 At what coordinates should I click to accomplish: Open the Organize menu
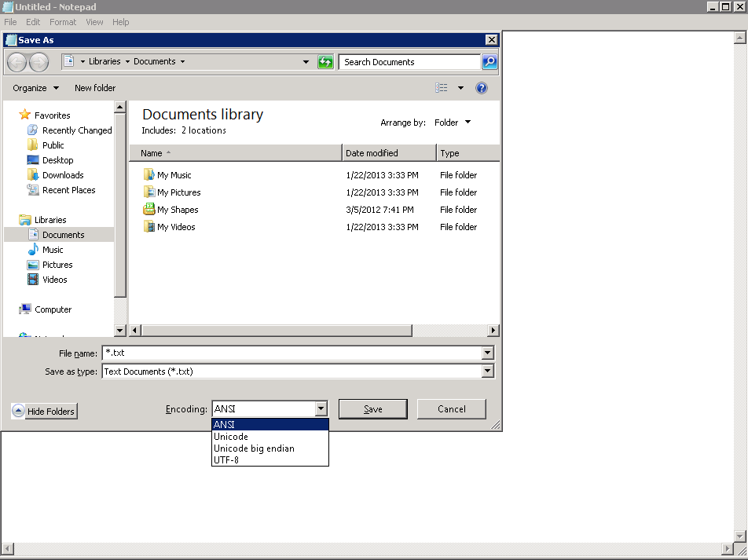tap(35, 88)
